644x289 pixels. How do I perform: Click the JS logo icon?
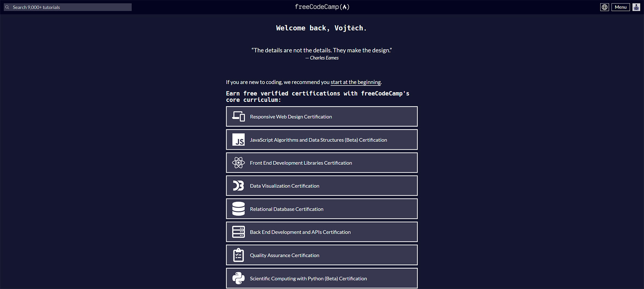point(239,140)
